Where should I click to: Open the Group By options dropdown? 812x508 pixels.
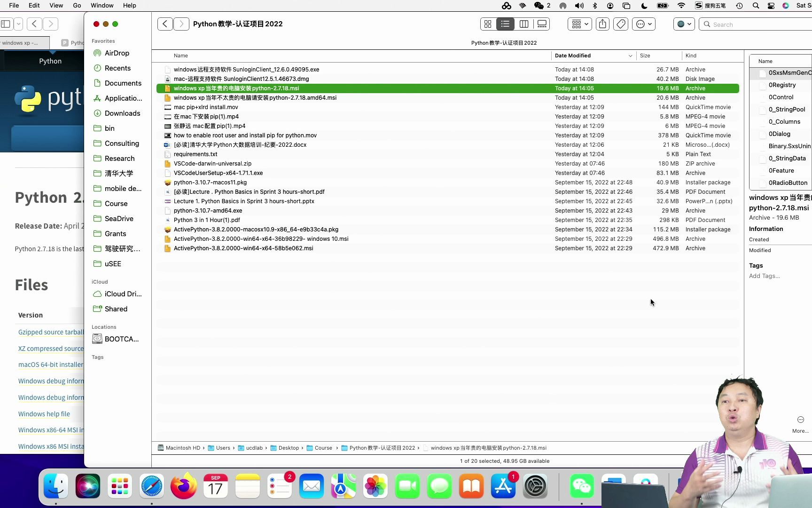coord(579,24)
